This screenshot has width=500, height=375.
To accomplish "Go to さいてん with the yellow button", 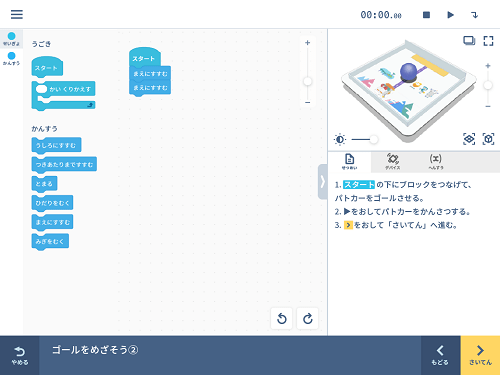I will [x=480, y=355].
